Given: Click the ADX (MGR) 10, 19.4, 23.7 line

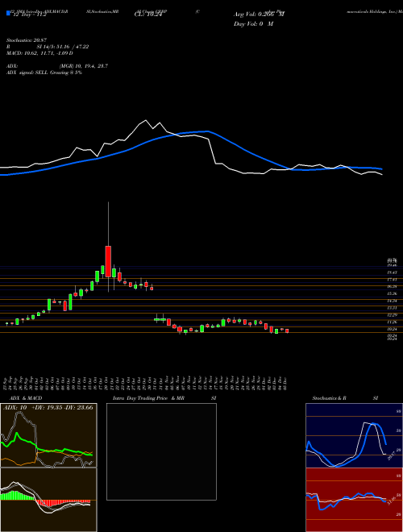Looking at the screenshot, I should coord(57,66).
